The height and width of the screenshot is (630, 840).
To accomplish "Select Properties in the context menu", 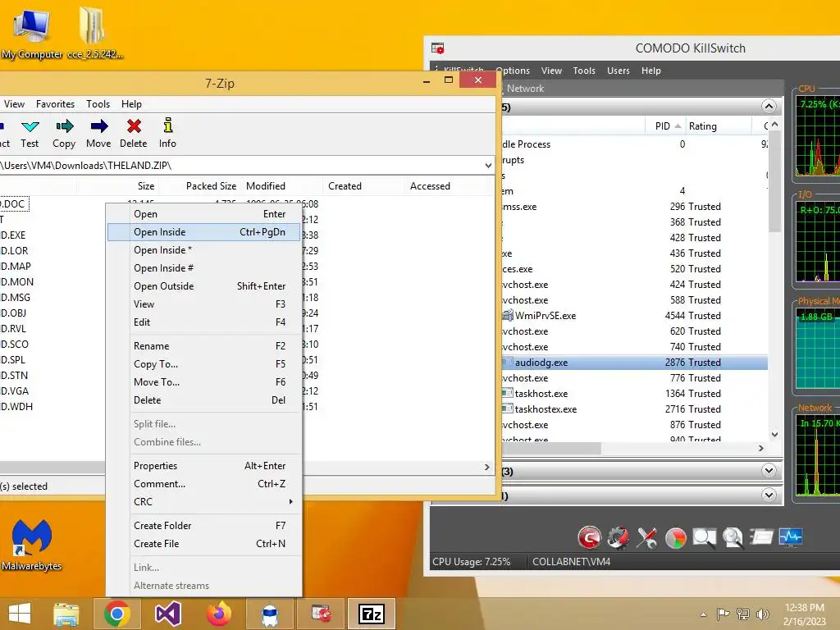I will point(203,466).
